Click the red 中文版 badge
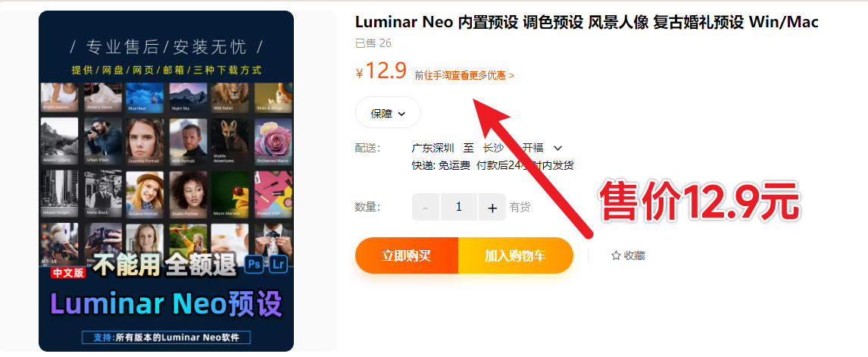This screenshot has width=868, height=357. (x=67, y=273)
